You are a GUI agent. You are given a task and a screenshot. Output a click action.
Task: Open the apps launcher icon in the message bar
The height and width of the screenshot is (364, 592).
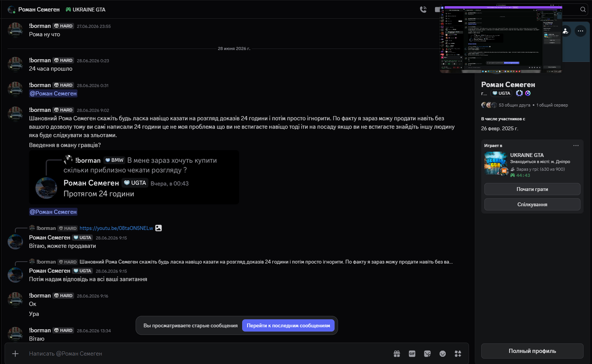(458, 353)
